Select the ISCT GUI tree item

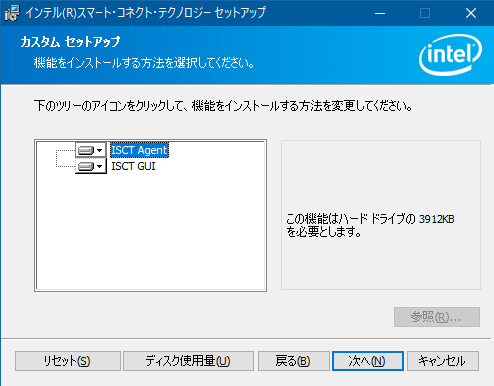133,166
